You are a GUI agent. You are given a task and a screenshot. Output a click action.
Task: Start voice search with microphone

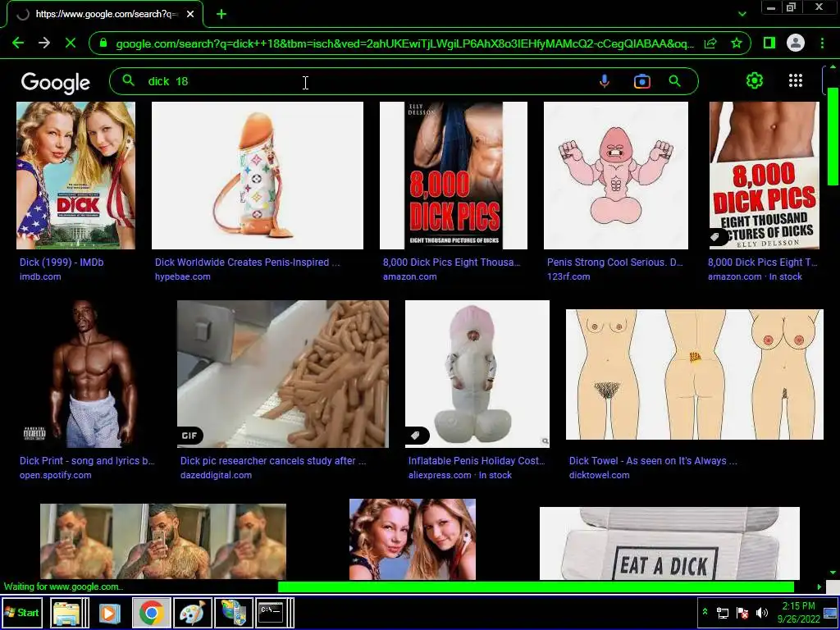[x=605, y=81]
